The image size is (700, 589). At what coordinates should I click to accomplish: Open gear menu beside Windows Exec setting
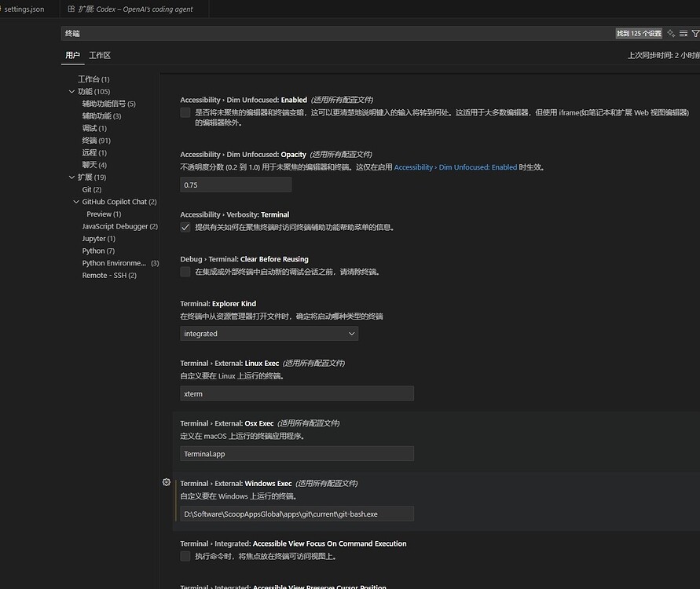(x=167, y=482)
